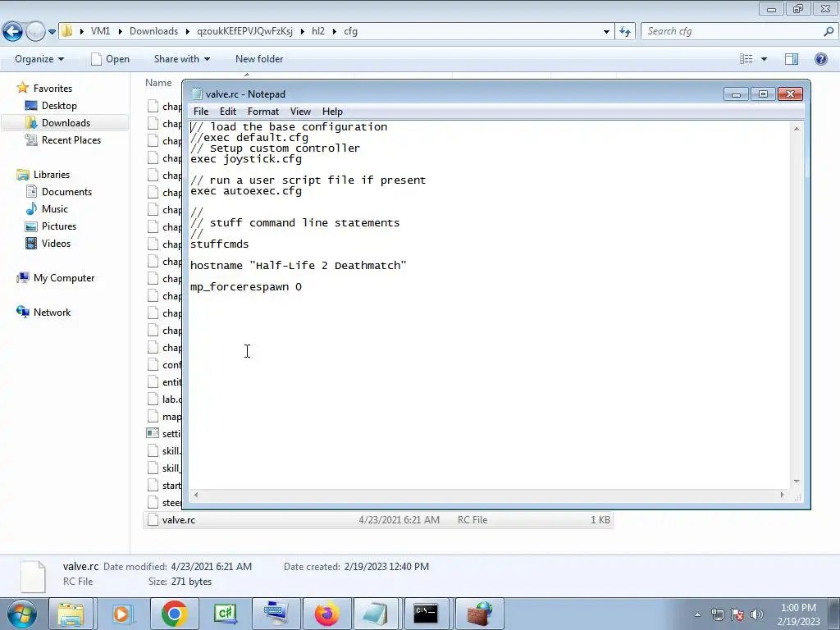Image resolution: width=840 pixels, height=630 pixels.
Task: Click the search magnifier icon
Action: point(829,32)
